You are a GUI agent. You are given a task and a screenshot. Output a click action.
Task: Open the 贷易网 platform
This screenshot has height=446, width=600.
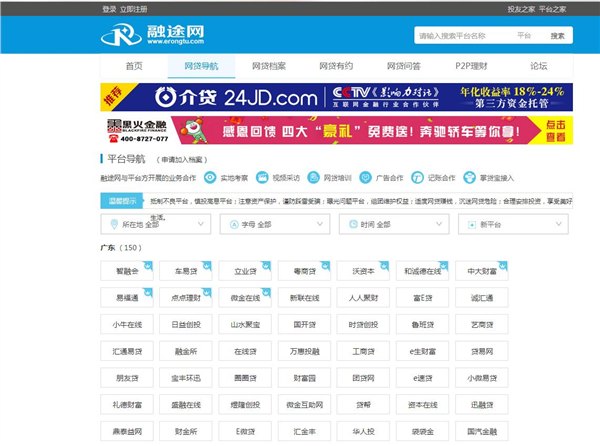click(482, 351)
